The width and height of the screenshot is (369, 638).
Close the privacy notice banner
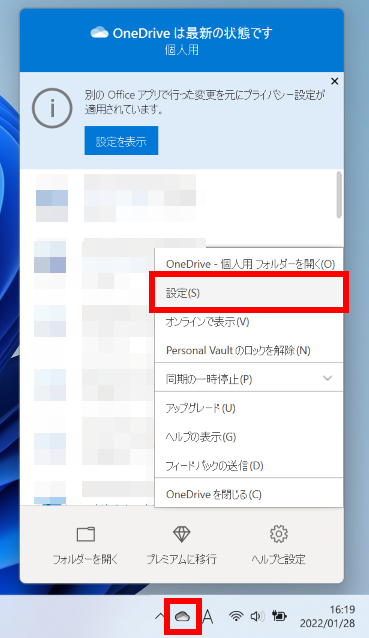click(x=334, y=81)
